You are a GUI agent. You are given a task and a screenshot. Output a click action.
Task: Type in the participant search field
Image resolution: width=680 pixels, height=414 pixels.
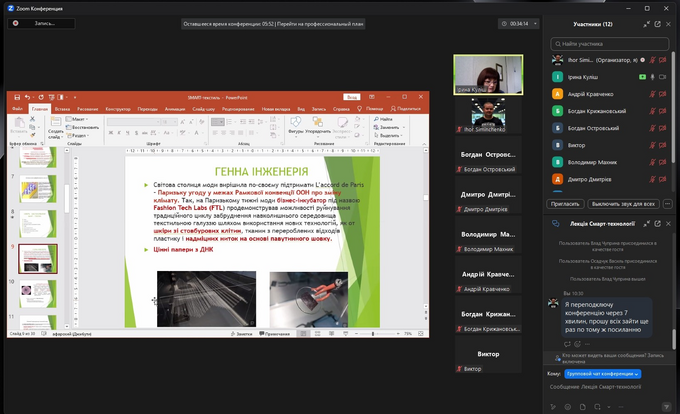click(610, 44)
